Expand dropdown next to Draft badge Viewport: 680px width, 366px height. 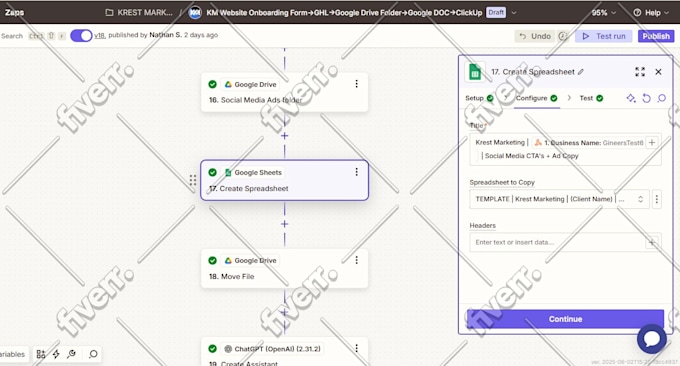[x=514, y=13]
